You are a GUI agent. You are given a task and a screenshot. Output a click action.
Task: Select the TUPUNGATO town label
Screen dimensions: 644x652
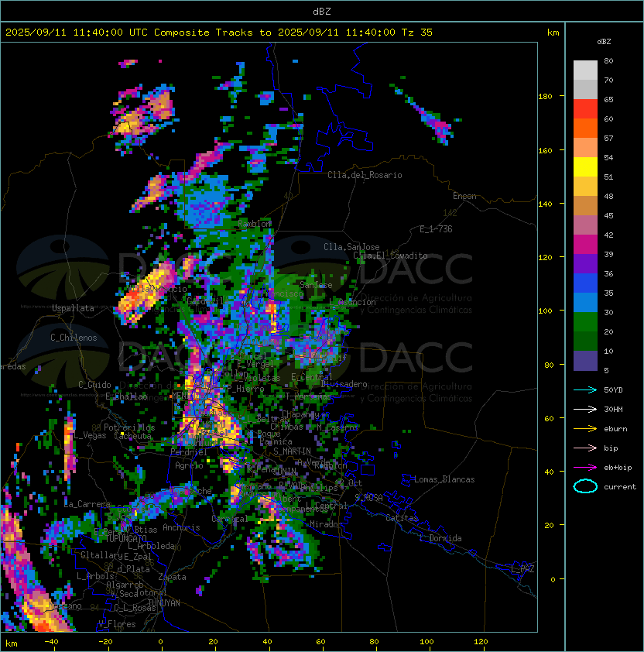point(126,538)
